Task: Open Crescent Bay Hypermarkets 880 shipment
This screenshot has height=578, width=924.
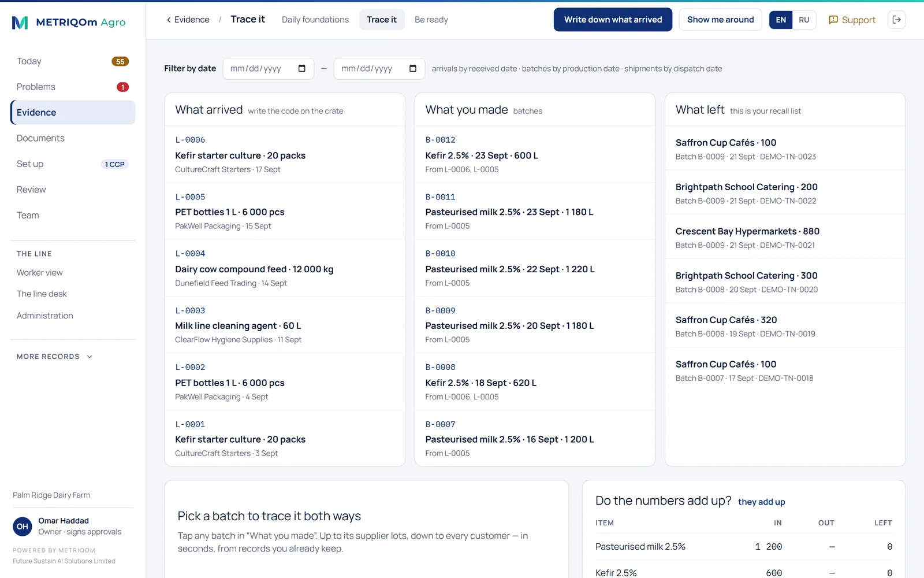Action: 785,237
